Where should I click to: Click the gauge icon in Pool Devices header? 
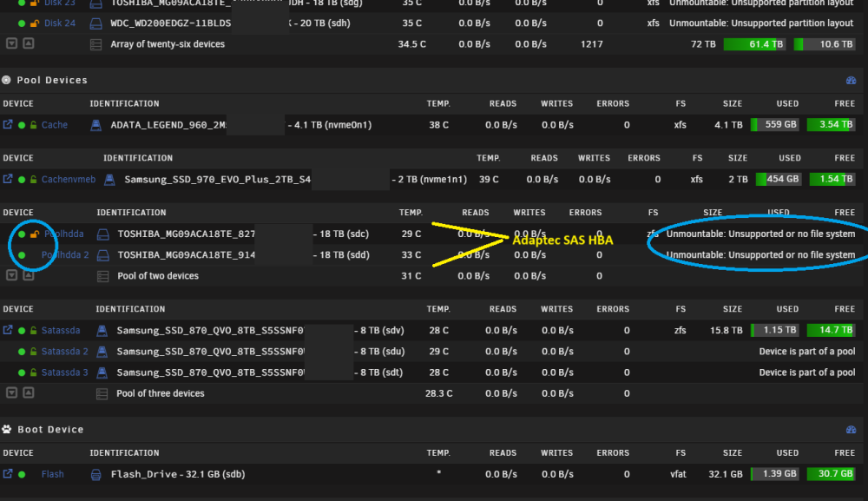852,80
